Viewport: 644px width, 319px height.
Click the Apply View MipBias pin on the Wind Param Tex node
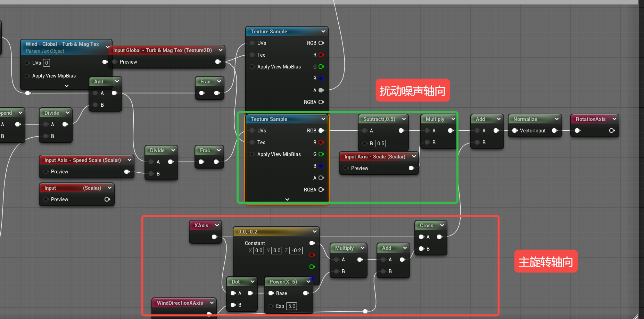pos(27,76)
